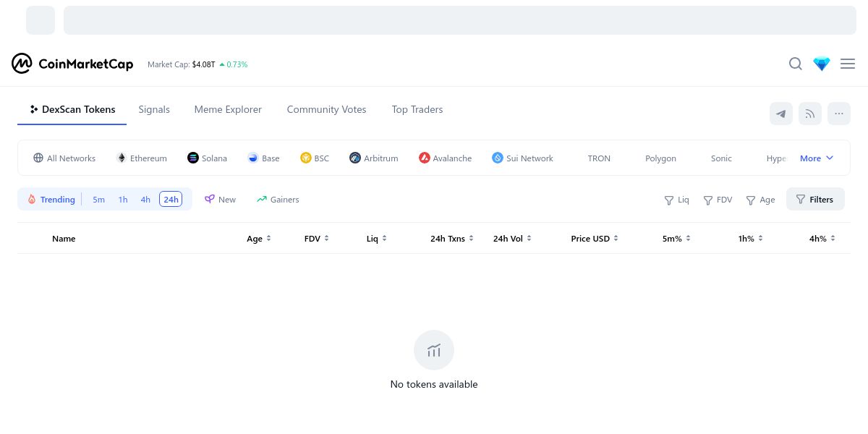This screenshot has width=868, height=434.
Task: Sort by 24h Txns column
Action: point(452,238)
